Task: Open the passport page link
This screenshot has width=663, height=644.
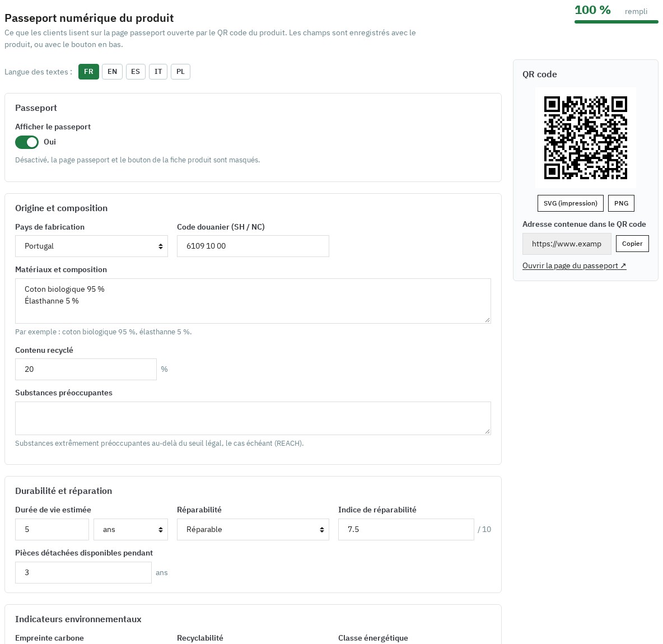Action: click(574, 265)
